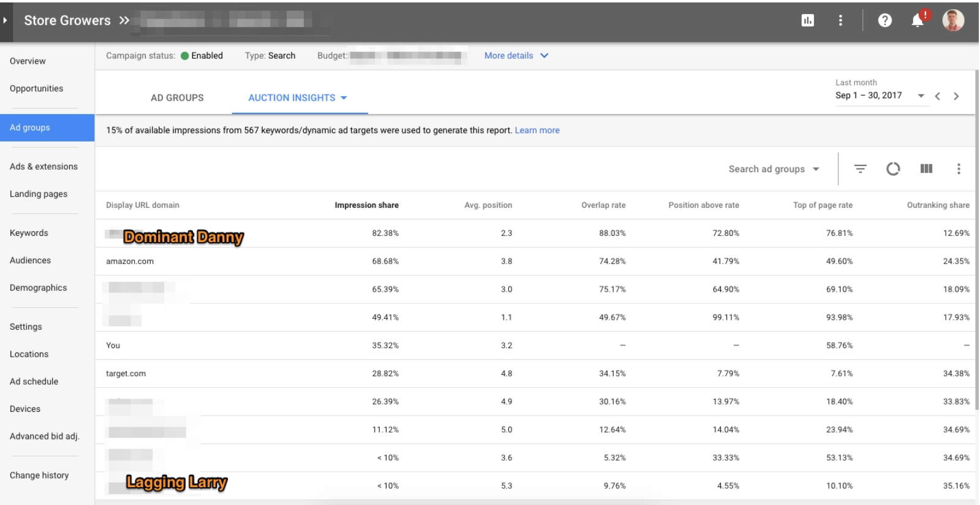Click the 99.11% position above rate value

(x=726, y=317)
